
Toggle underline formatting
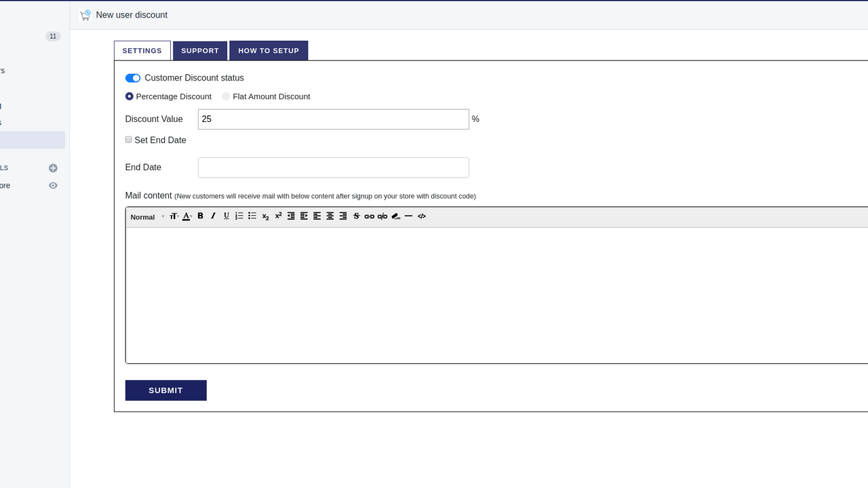226,216
